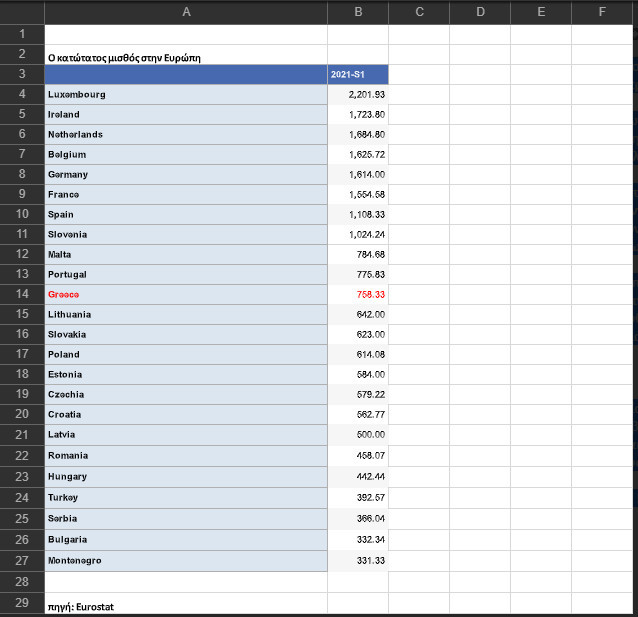Screen dimensions: 638x617
Task: Select the Luxembourg cell
Action: coord(186,94)
